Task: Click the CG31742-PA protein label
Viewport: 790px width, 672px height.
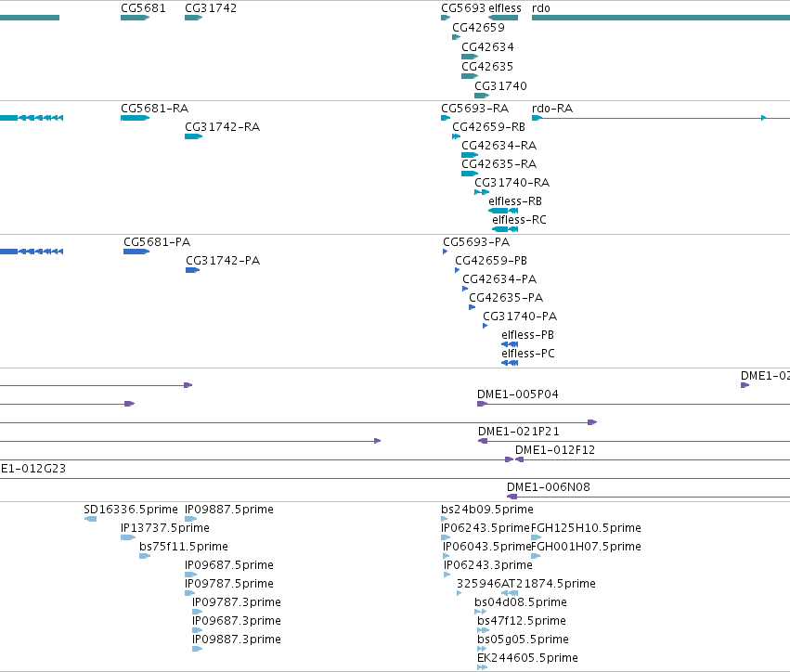Action: [x=223, y=261]
